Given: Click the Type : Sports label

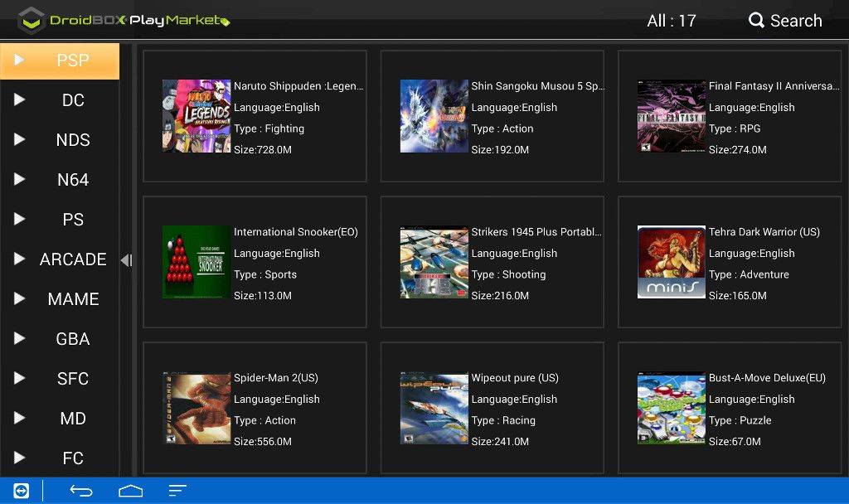Looking at the screenshot, I should coord(265,274).
